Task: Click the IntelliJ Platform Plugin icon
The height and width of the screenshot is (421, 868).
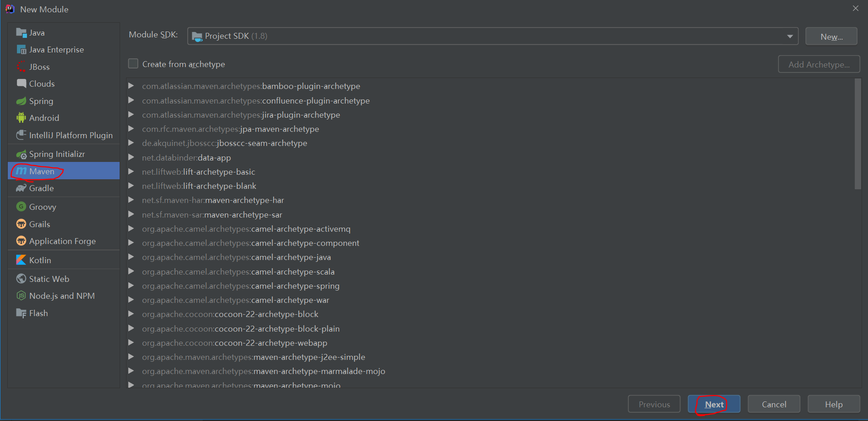Action: pyautogui.click(x=21, y=135)
